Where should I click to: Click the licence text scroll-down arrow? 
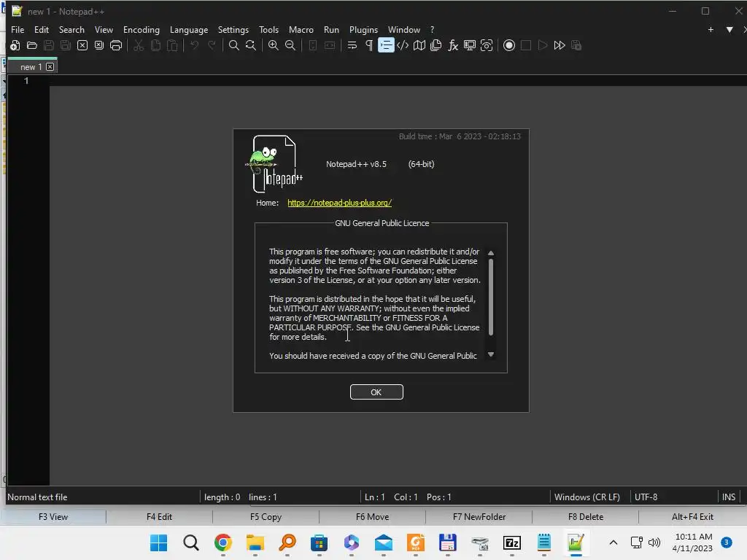click(491, 354)
